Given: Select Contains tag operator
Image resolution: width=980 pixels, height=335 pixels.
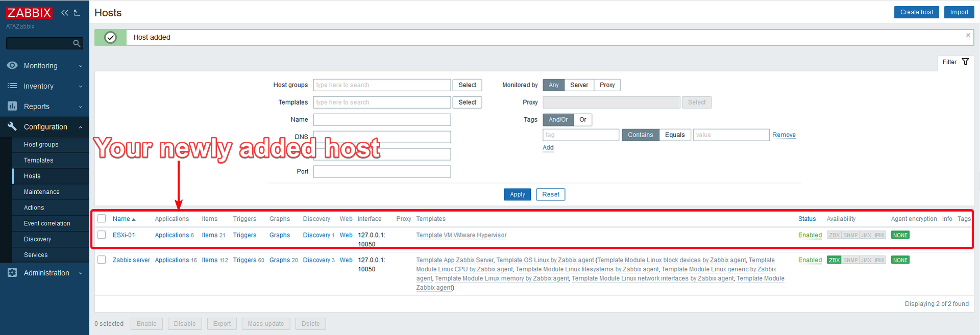Looking at the screenshot, I should (x=641, y=135).
